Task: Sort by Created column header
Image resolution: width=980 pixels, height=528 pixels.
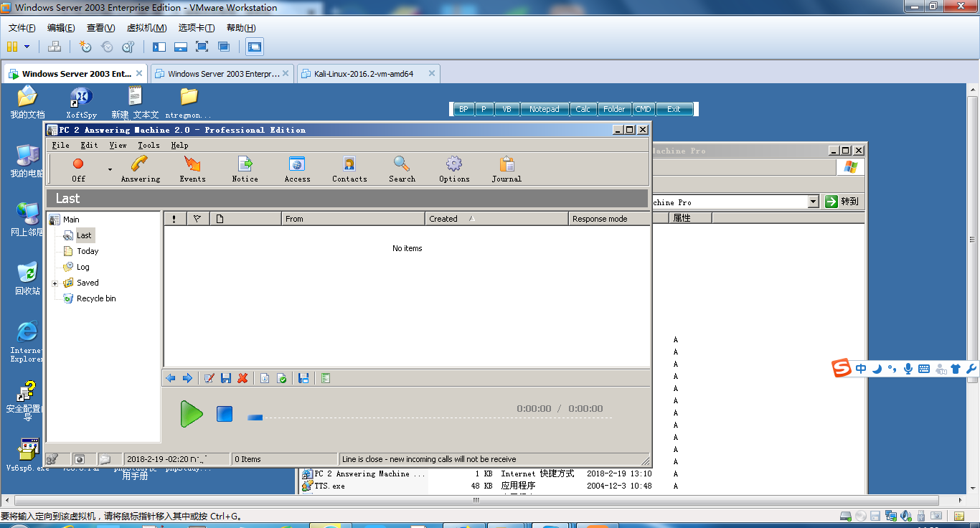Action: (496, 219)
